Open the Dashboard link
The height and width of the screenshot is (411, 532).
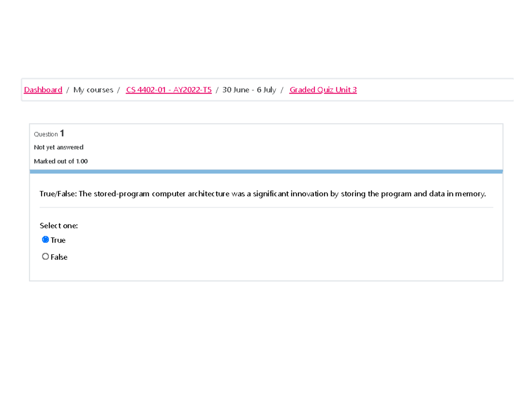pos(43,90)
